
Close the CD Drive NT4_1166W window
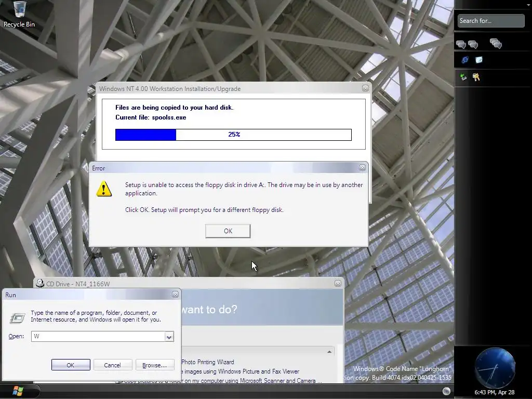tap(338, 283)
